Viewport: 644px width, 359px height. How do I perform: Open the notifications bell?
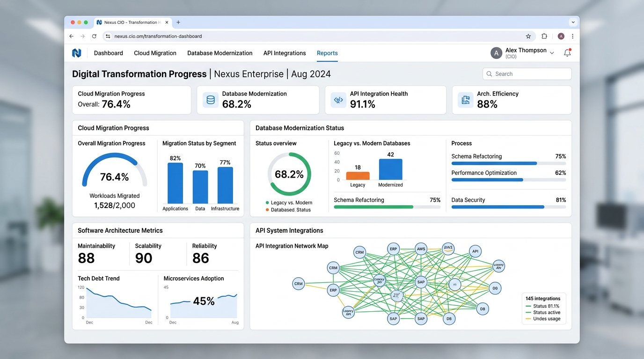tap(567, 53)
